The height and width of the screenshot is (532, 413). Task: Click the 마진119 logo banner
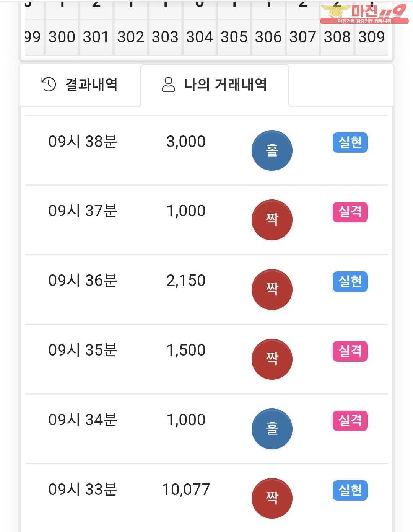[364, 14]
